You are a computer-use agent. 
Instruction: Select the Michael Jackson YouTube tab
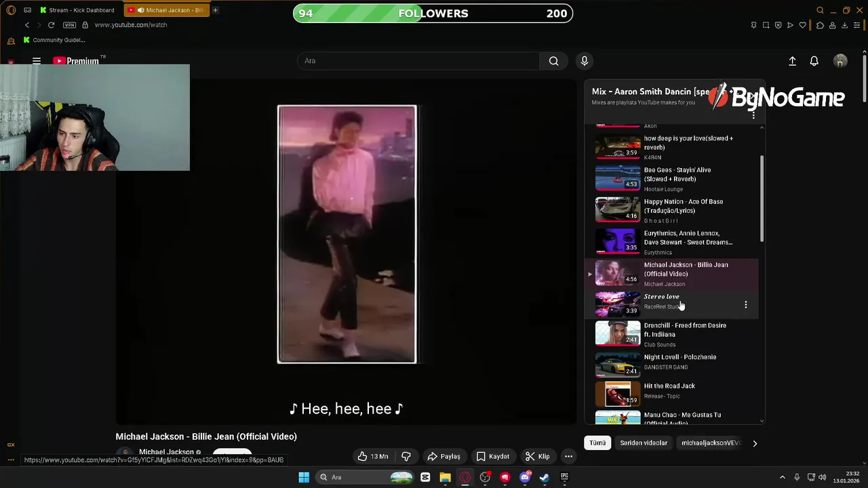click(x=167, y=10)
